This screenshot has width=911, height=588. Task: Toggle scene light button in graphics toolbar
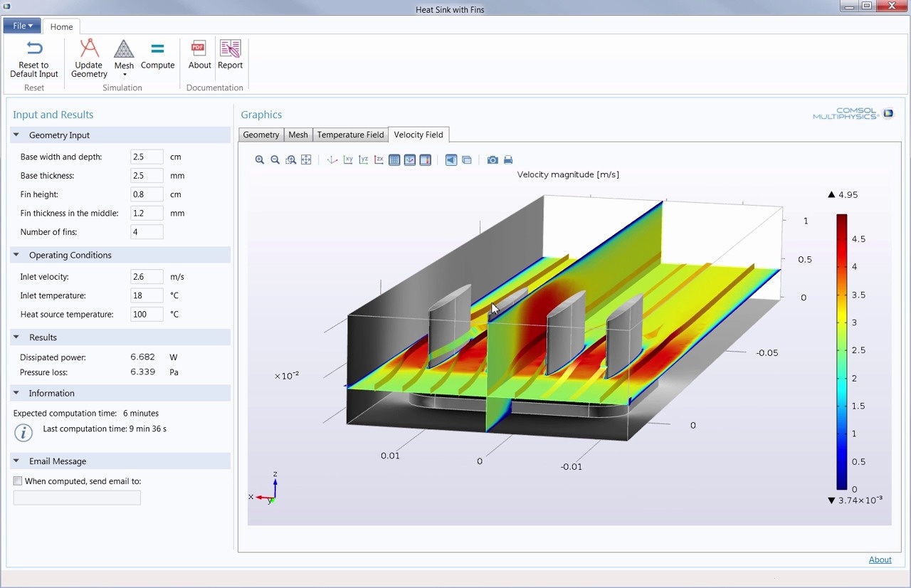pyautogui.click(x=451, y=160)
